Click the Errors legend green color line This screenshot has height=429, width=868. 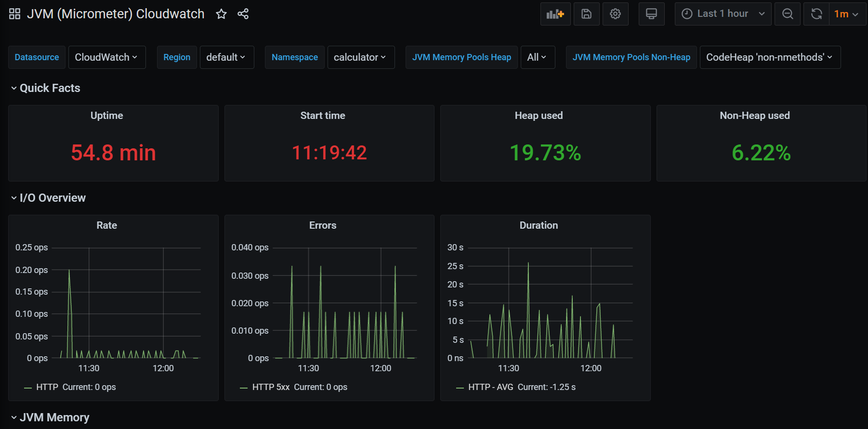(x=244, y=388)
